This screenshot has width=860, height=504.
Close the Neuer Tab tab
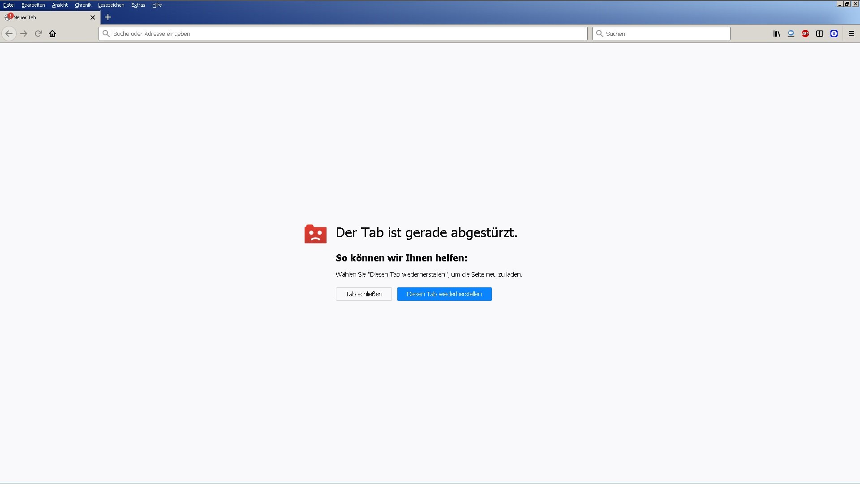coord(93,17)
